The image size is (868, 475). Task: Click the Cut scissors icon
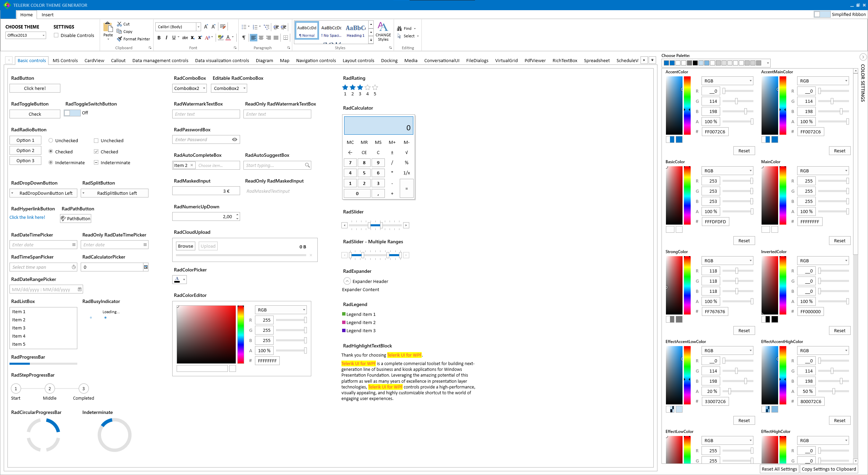119,24
